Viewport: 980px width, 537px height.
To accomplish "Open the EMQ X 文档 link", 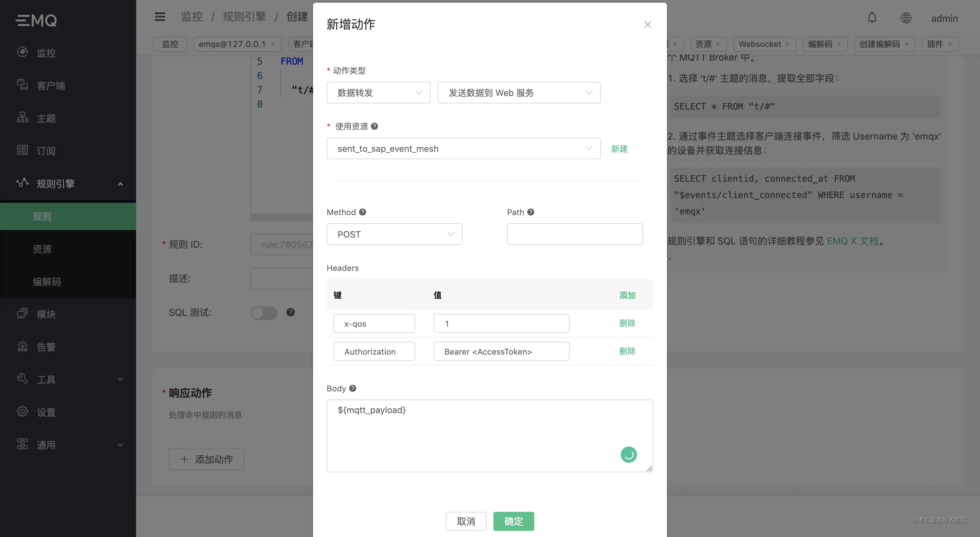I will tap(852, 241).
